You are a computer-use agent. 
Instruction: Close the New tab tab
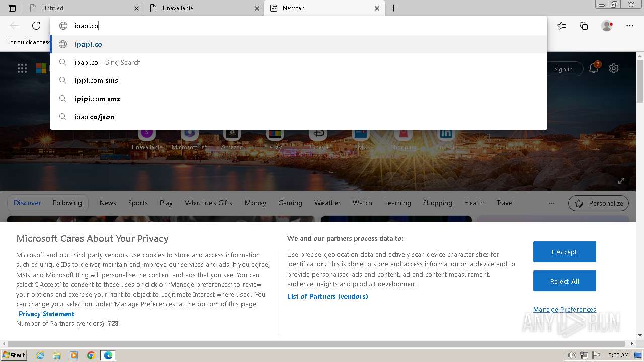pos(377,8)
